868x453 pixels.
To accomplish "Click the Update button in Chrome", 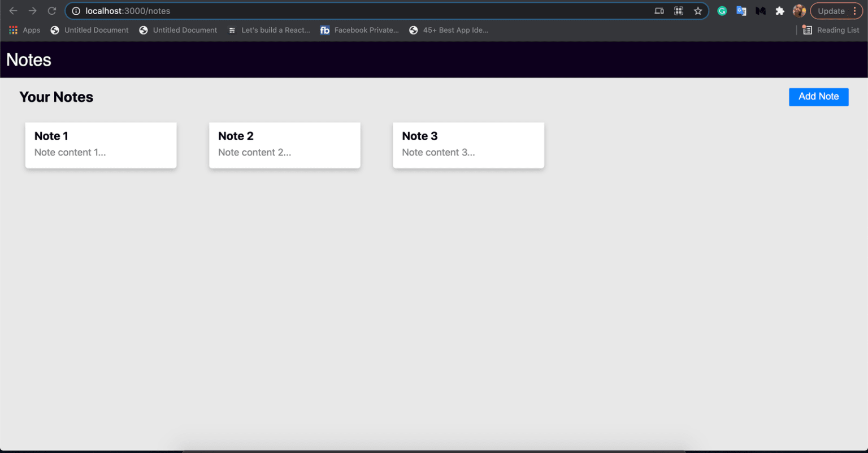I will [836, 11].
